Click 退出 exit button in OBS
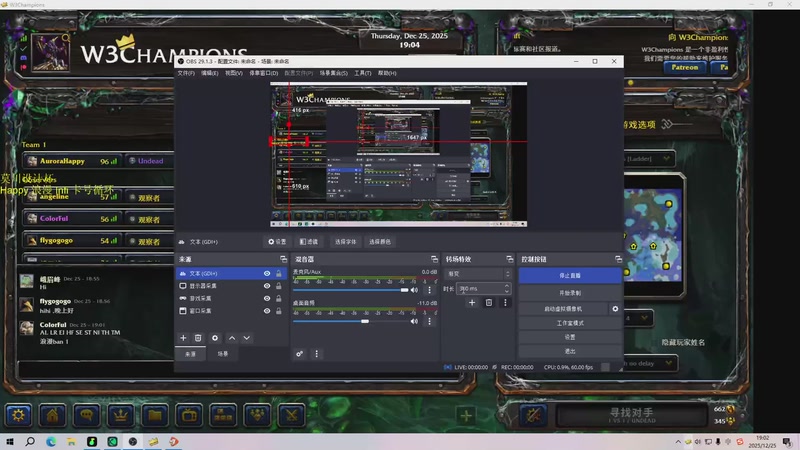 [570, 352]
